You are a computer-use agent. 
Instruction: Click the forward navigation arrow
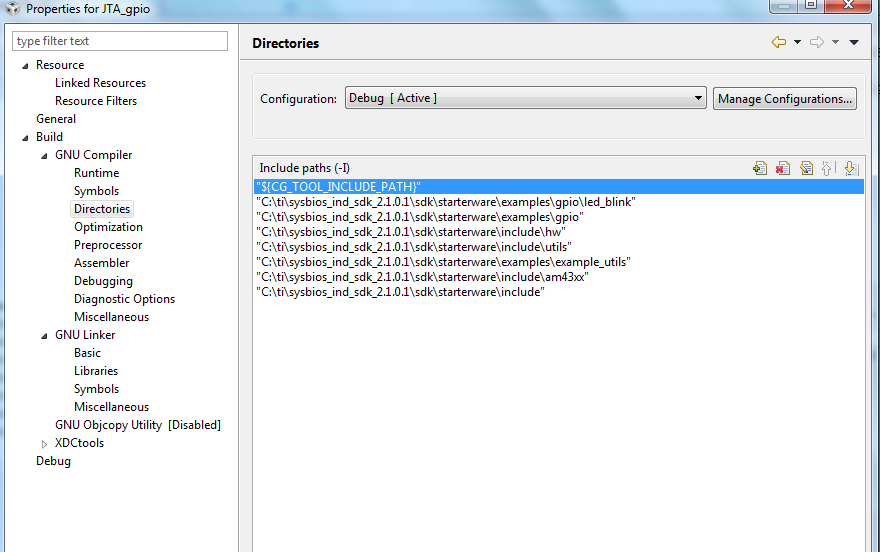click(817, 42)
